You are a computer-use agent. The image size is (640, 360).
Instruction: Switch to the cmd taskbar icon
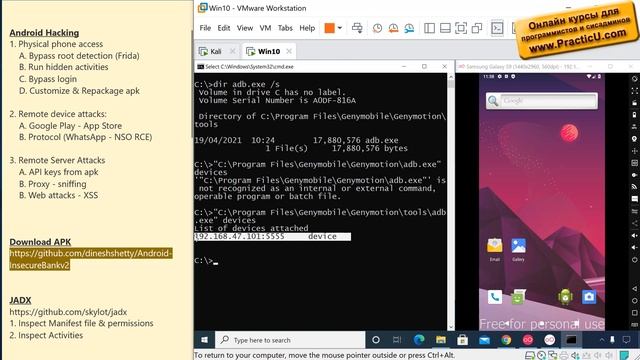tap(571, 340)
